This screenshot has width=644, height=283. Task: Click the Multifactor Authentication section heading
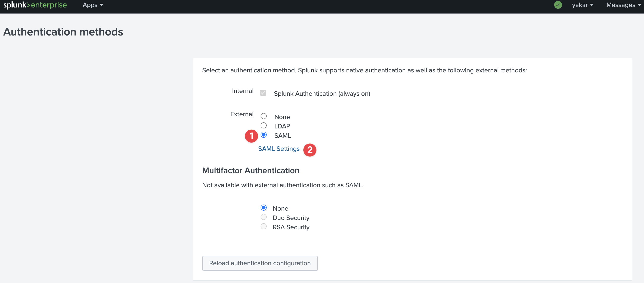point(251,170)
